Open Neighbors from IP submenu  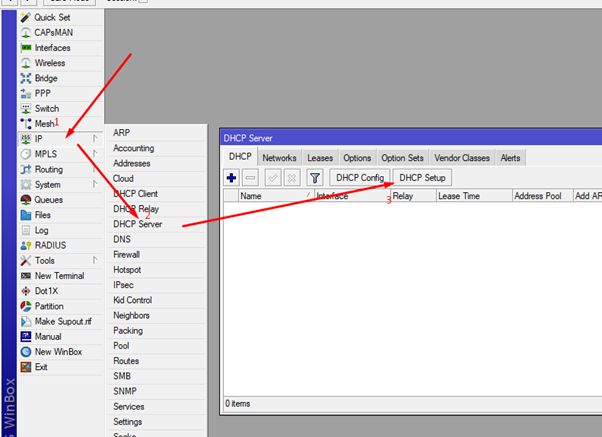pyautogui.click(x=156, y=315)
